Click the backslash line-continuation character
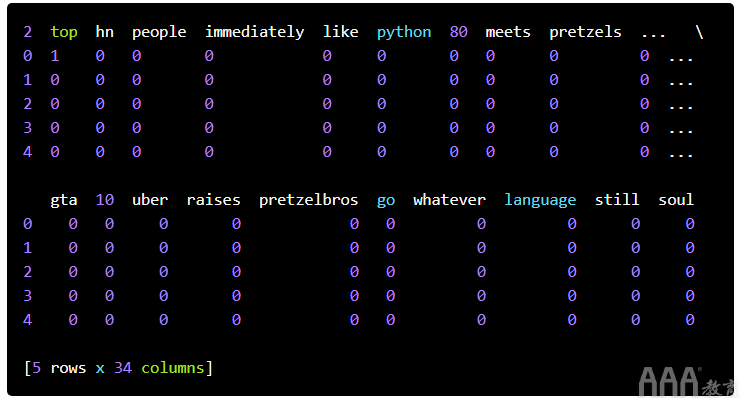Image resolution: width=748 pixels, height=403 pixels. click(700, 32)
